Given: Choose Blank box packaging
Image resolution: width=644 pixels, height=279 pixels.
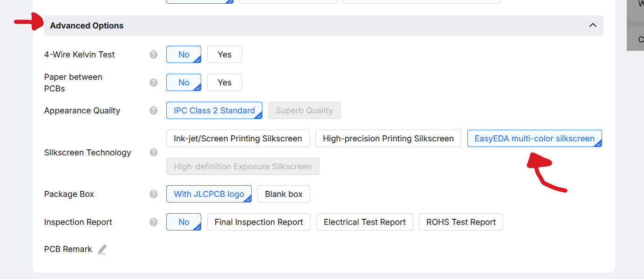Looking at the screenshot, I should 283,194.
